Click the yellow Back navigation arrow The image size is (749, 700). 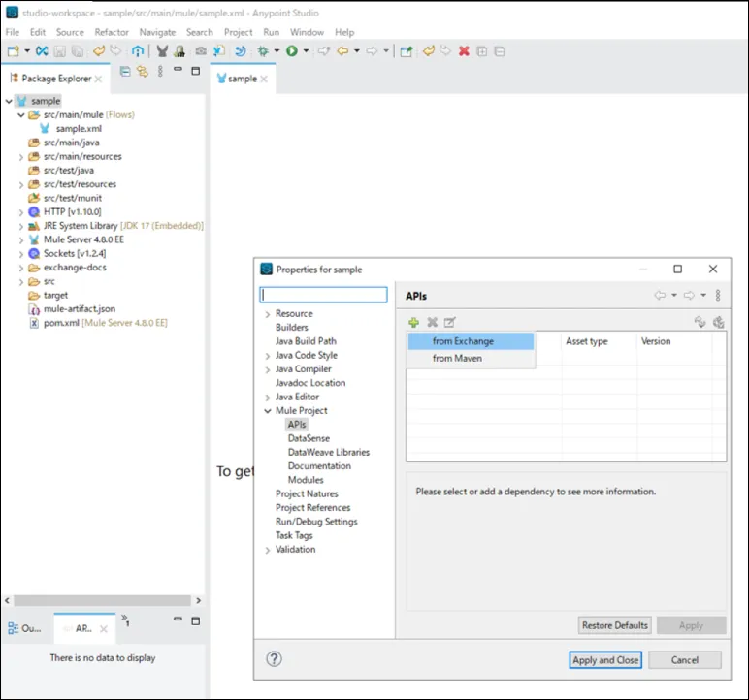pos(342,51)
